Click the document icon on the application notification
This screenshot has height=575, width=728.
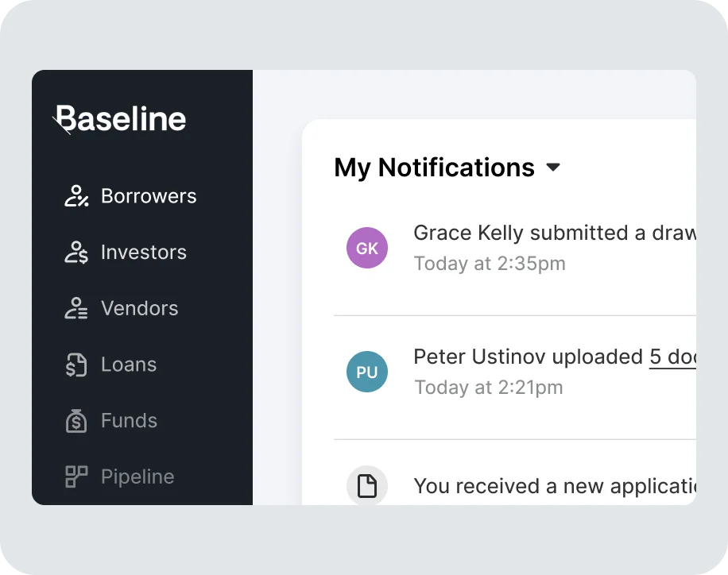pos(367,485)
